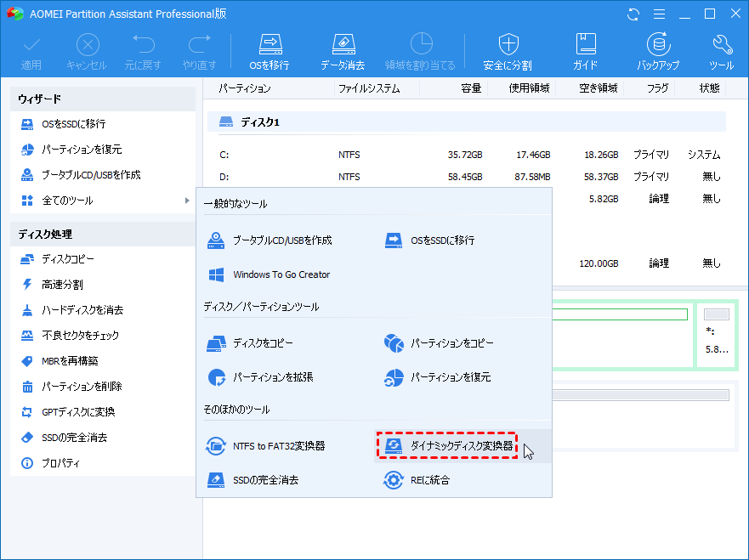This screenshot has width=749, height=560.
Task: Expand 全てのツール submenu arrow
Action: (187, 201)
